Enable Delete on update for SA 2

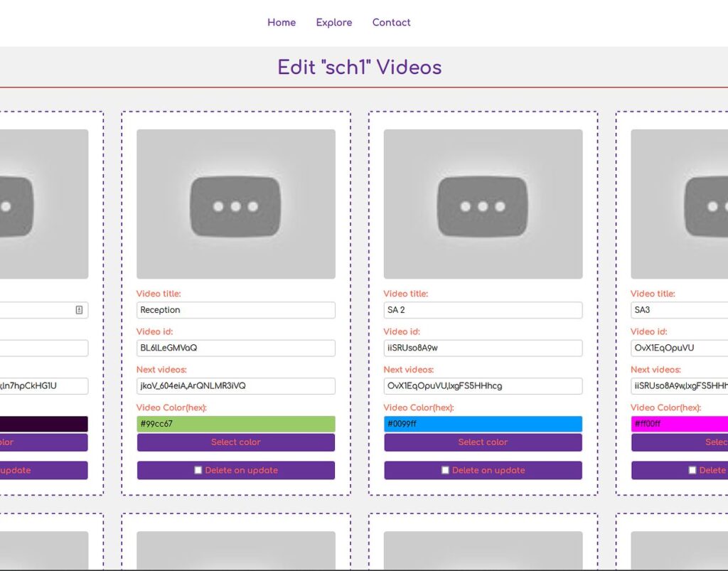tap(445, 471)
